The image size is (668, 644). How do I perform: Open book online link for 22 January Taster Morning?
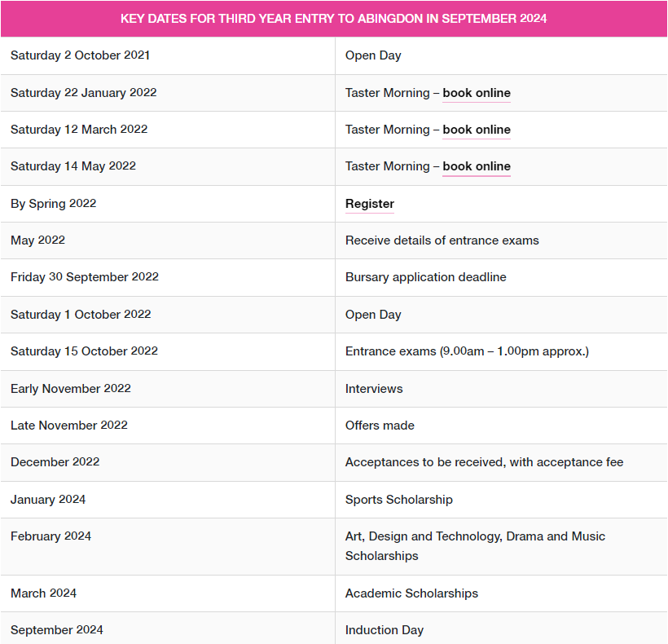(x=477, y=93)
